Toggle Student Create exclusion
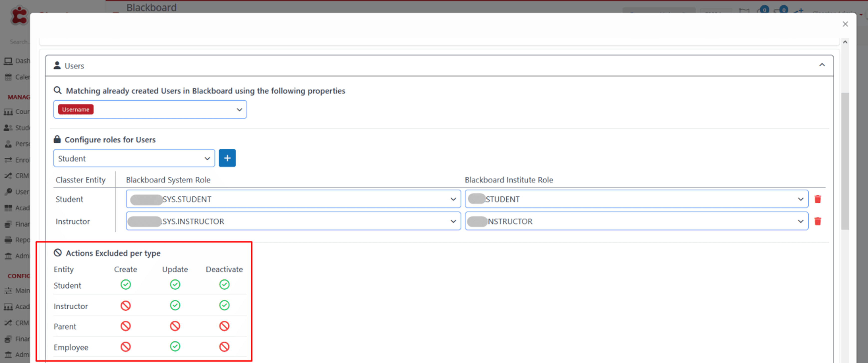868x363 pixels. (x=126, y=285)
